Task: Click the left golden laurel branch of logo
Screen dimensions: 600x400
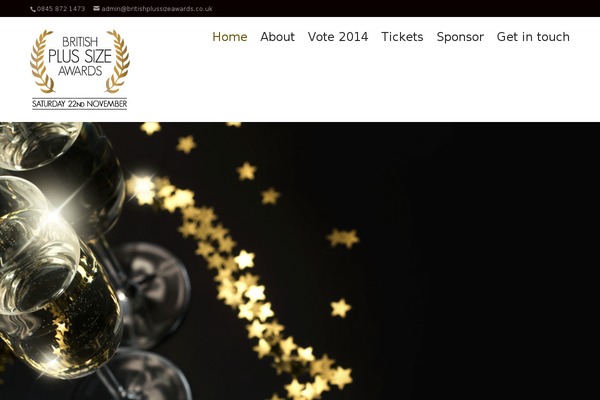Action: point(42,61)
